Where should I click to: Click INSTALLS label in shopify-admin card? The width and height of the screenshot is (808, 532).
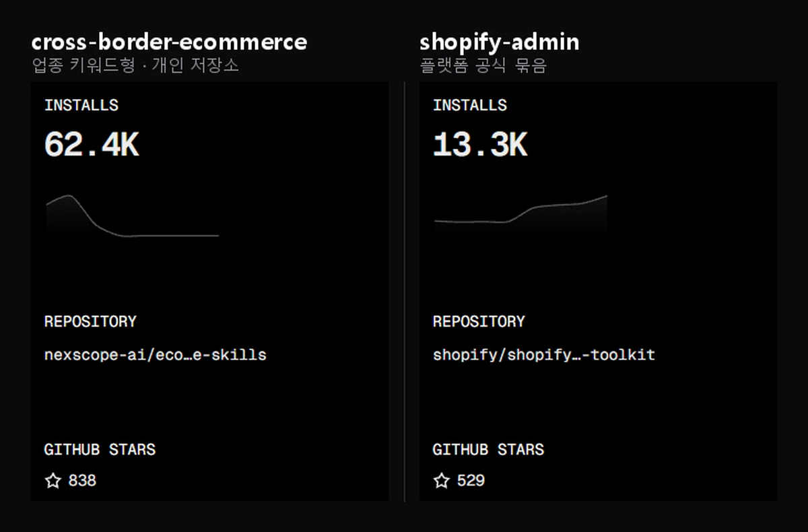point(470,105)
